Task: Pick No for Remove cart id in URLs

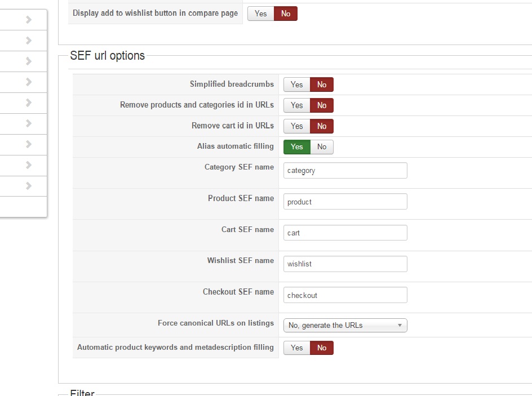Action: pyautogui.click(x=322, y=126)
